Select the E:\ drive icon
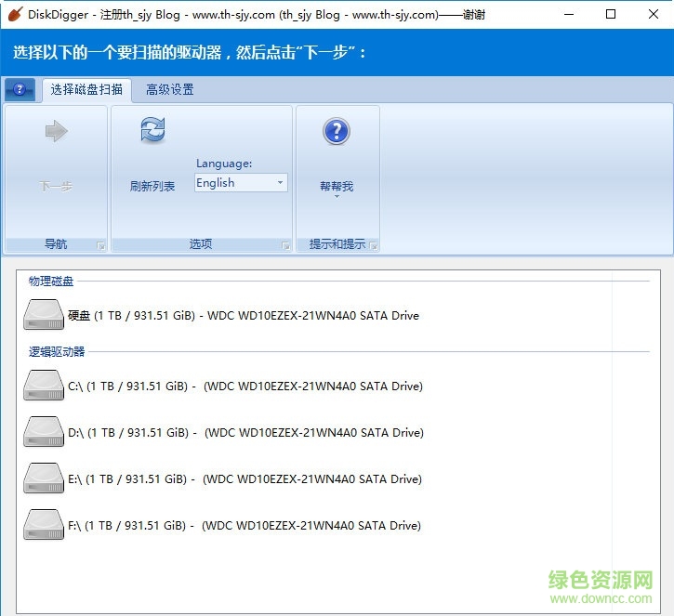 coord(43,478)
